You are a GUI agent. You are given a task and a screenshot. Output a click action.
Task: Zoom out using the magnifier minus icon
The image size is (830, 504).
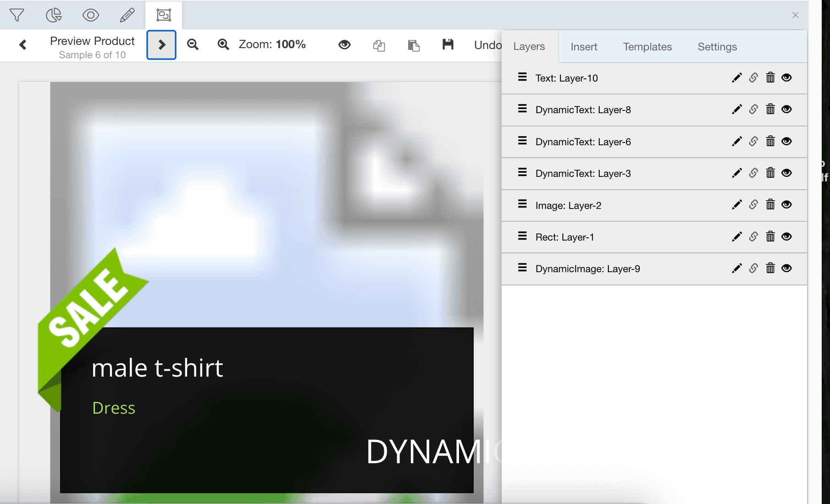pyautogui.click(x=193, y=44)
